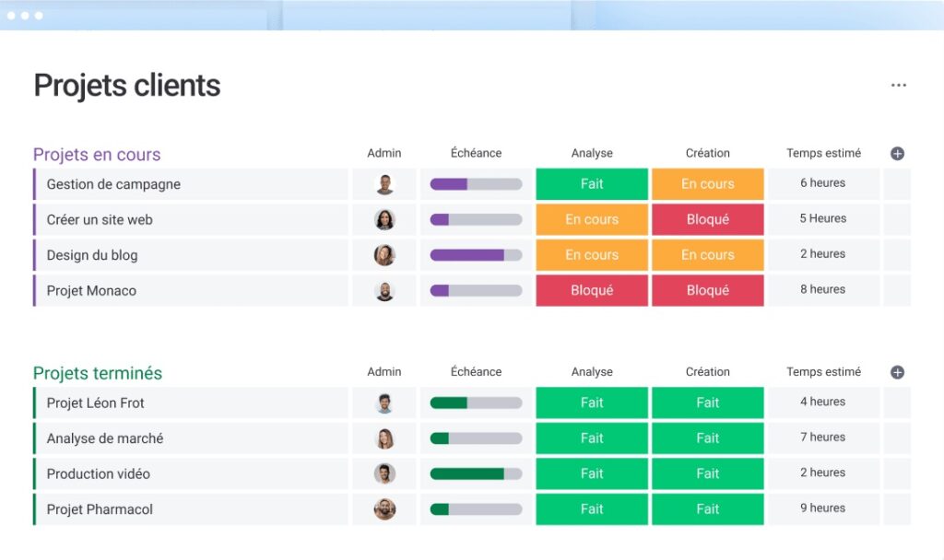Viewport: 944px width, 560px height.
Task: Click the Créer un site web admin avatar
Action: coord(384,219)
